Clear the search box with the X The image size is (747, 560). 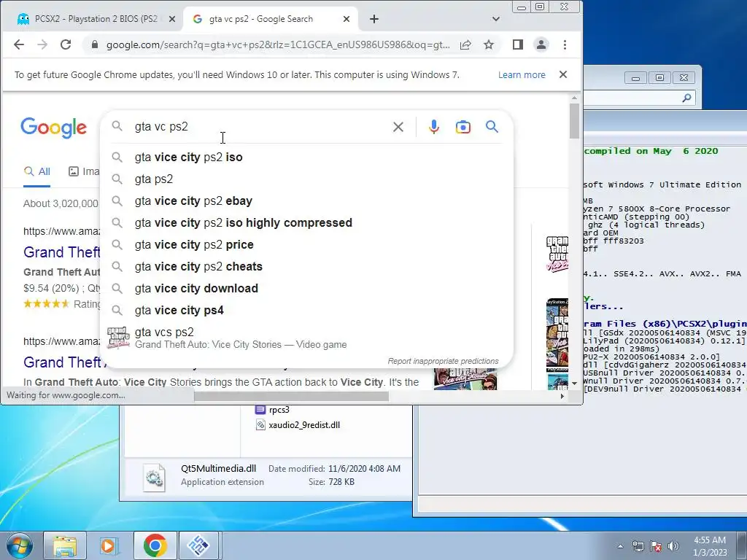398,127
